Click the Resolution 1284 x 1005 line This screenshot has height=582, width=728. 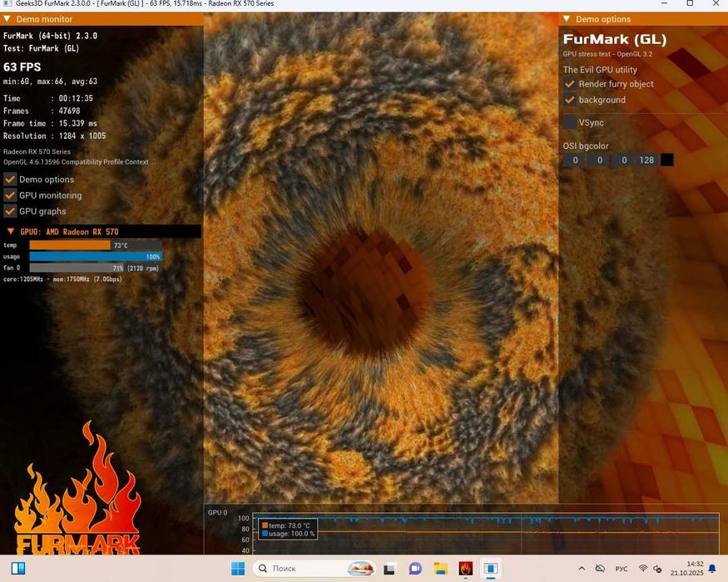54,136
